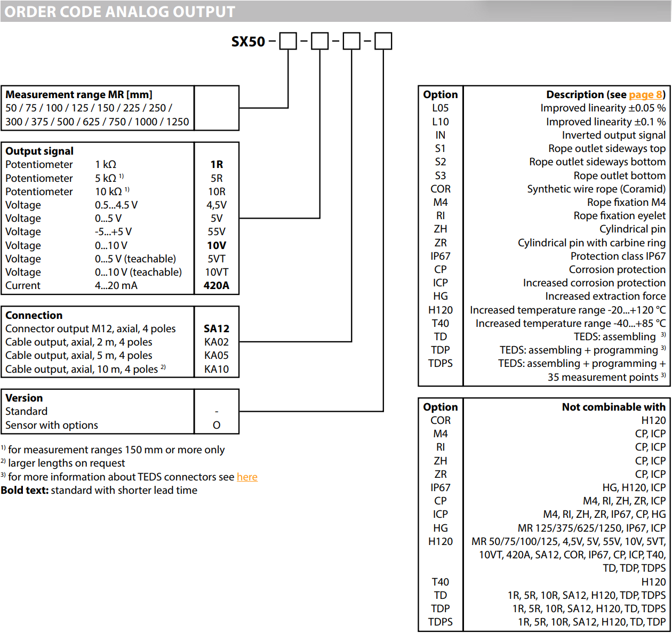Click 'Increased temperature range -20...+120 °C'
The image size is (672, 633).
568,310
